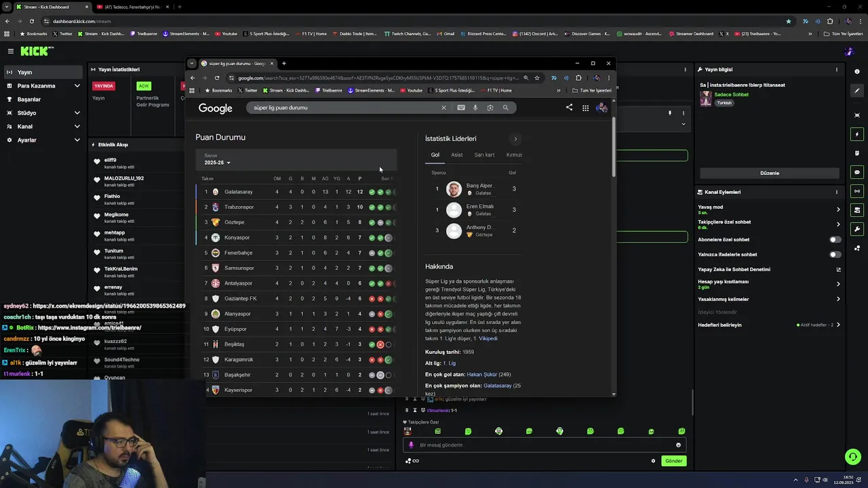The height and width of the screenshot is (488, 868).
Task: Click the Google account avatar
Action: coord(601,108)
